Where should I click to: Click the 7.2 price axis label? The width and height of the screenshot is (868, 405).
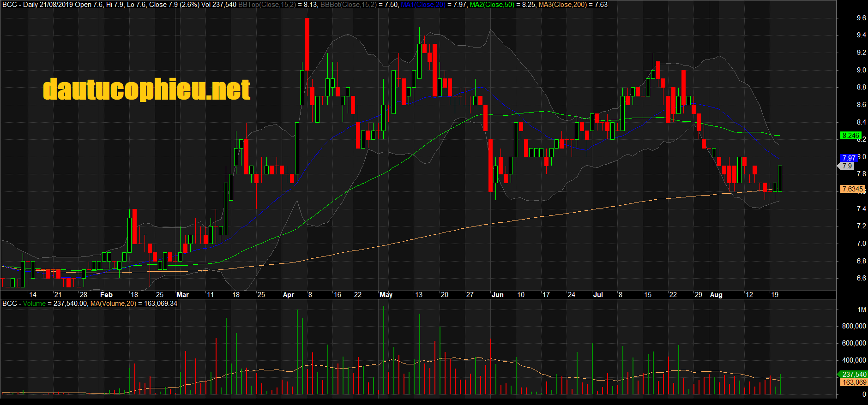coord(861,226)
